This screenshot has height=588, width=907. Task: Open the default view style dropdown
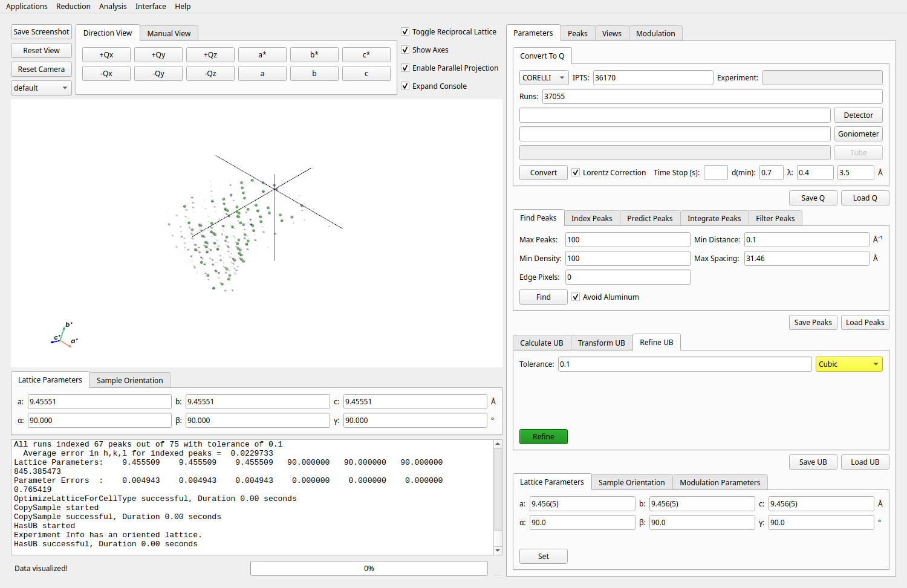point(41,88)
